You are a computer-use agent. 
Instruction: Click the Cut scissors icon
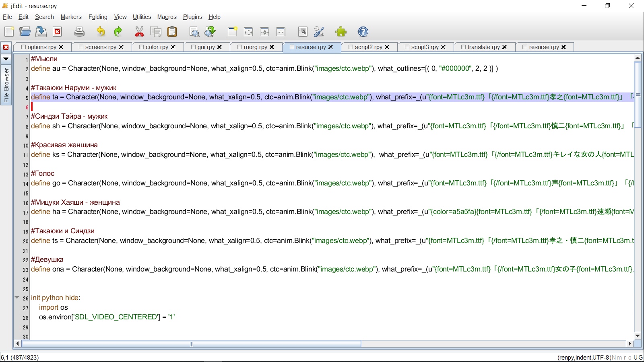pos(139,32)
